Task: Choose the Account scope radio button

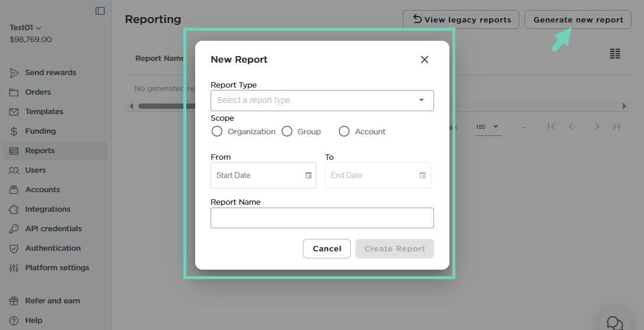Action: pos(344,131)
